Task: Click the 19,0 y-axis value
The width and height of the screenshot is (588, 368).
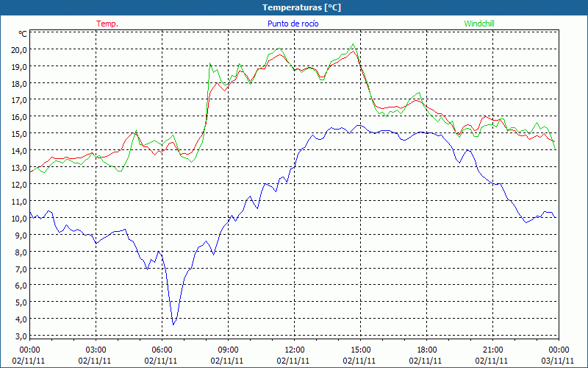Action: click(19, 67)
